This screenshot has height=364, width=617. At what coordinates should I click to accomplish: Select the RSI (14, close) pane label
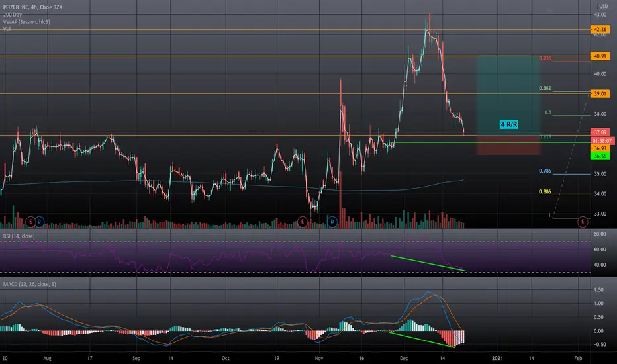(19, 236)
